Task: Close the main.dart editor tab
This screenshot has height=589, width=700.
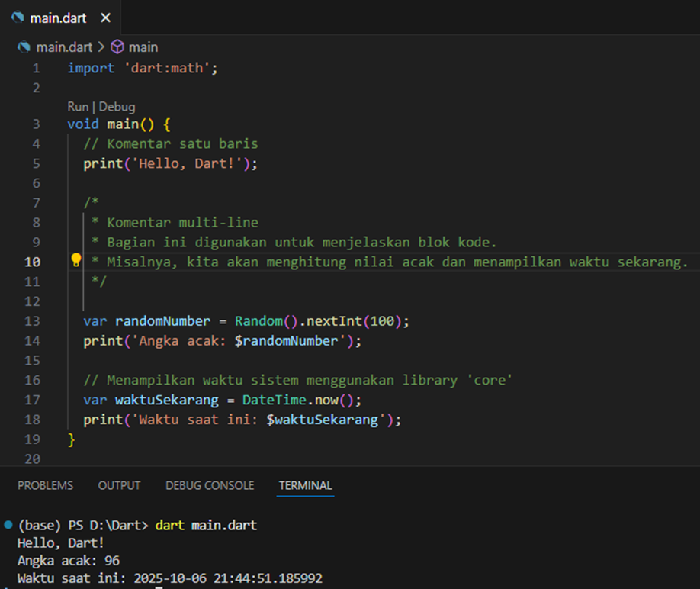Action: click(x=105, y=18)
